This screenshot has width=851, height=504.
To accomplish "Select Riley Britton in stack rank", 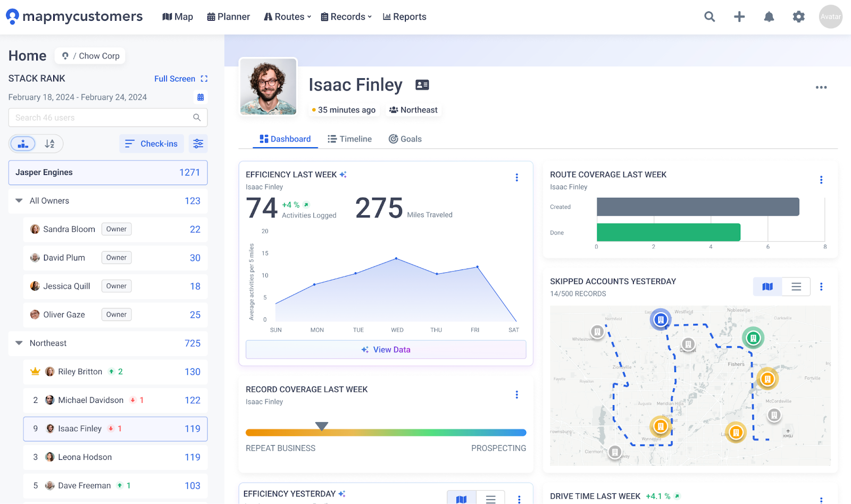I will coord(115,372).
